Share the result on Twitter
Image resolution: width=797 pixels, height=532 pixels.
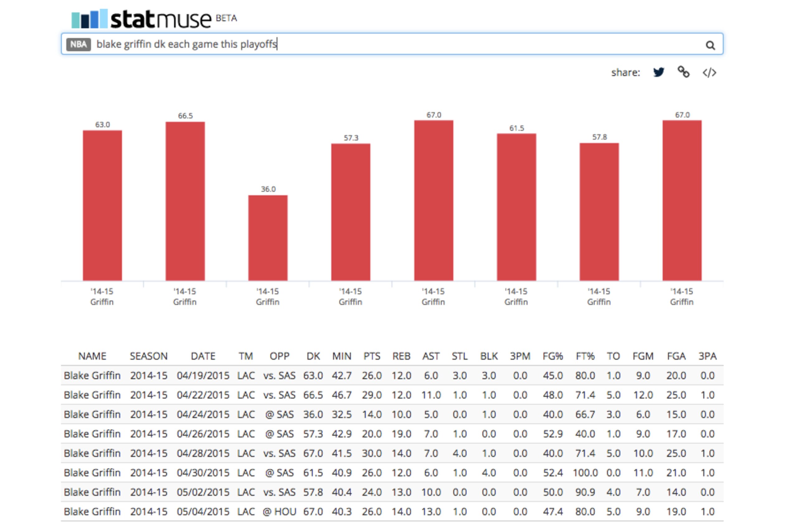tap(658, 72)
